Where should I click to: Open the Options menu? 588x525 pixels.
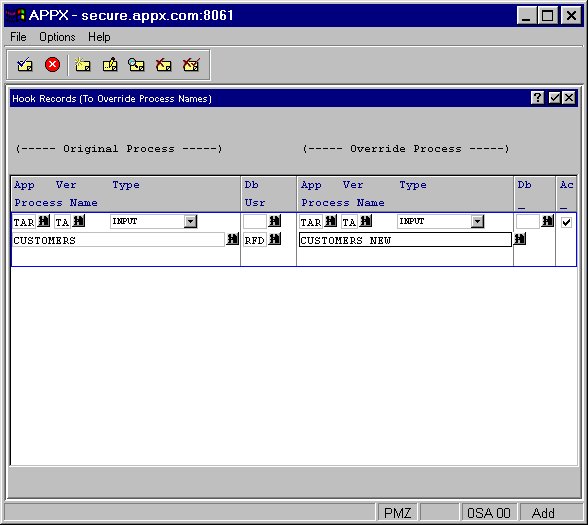pos(57,37)
